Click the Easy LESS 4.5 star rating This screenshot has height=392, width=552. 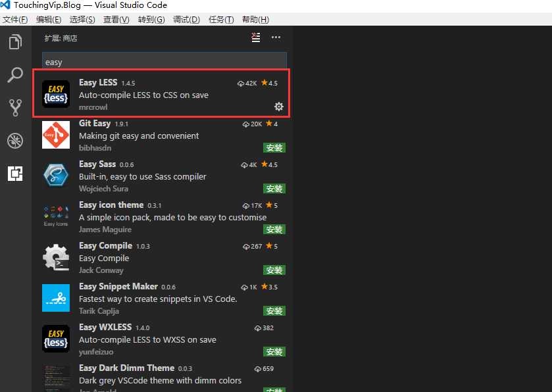[269, 83]
